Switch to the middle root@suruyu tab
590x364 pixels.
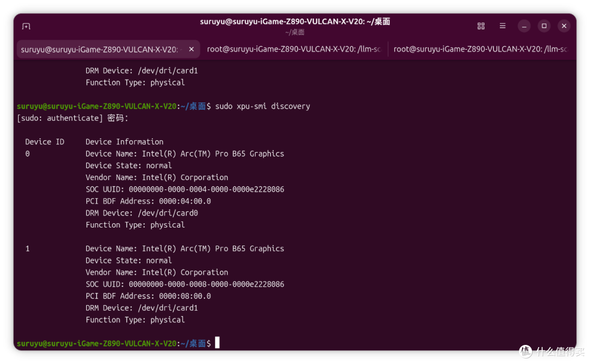click(x=293, y=49)
